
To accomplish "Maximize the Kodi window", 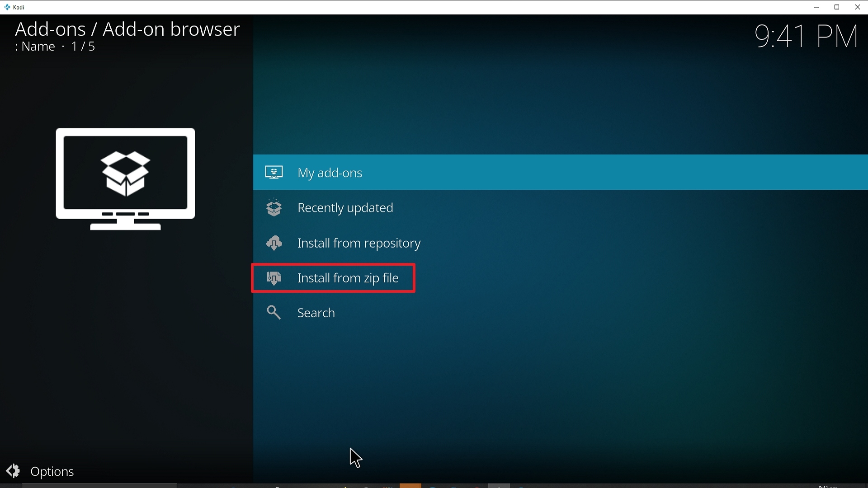I will coord(837,7).
